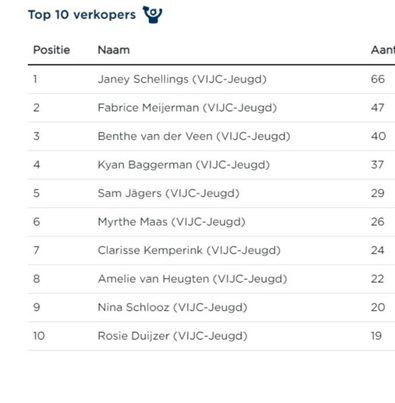Click Nina Schlooz (VIJC-Jeugd) name
395x403 pixels.
coord(172,307)
